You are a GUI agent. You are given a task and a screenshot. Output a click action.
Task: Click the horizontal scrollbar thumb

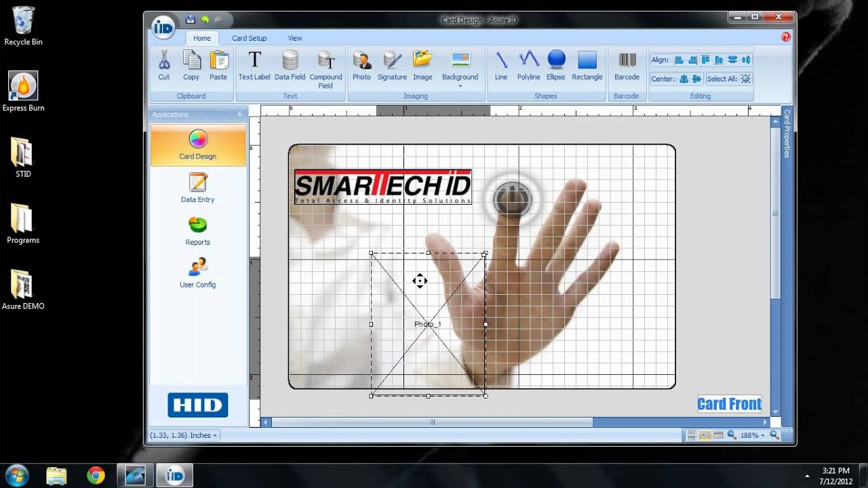[432, 422]
